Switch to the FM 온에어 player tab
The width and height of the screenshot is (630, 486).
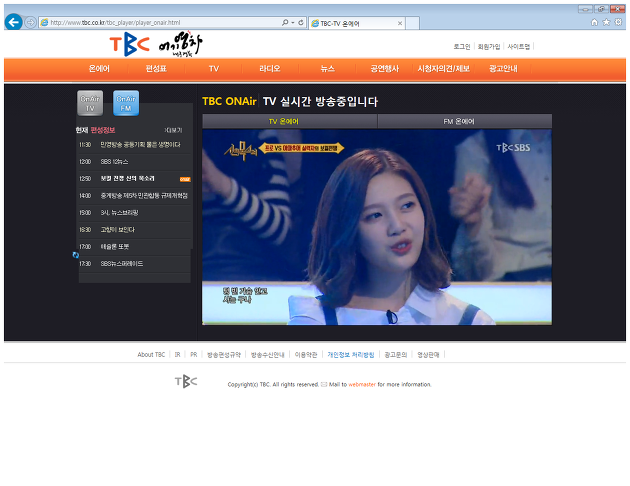click(465, 121)
